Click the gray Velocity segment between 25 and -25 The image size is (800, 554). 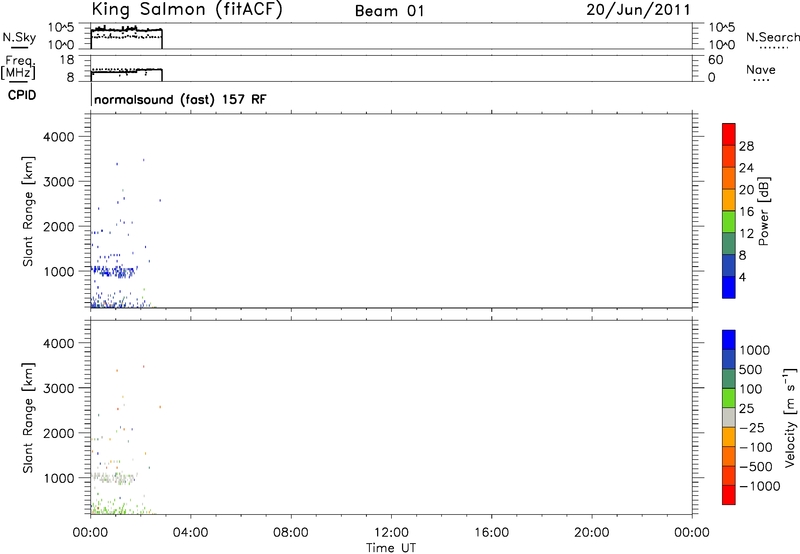(x=729, y=418)
